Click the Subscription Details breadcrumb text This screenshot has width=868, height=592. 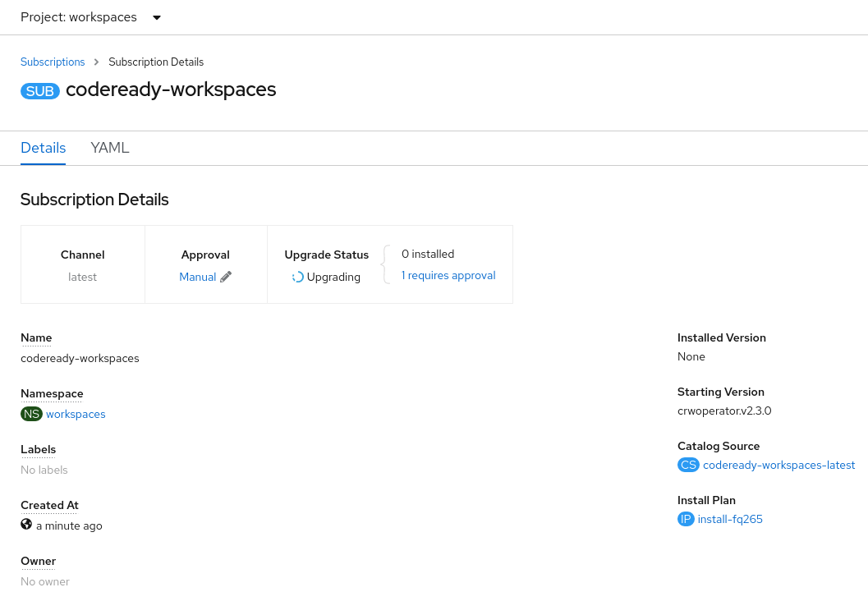(156, 62)
